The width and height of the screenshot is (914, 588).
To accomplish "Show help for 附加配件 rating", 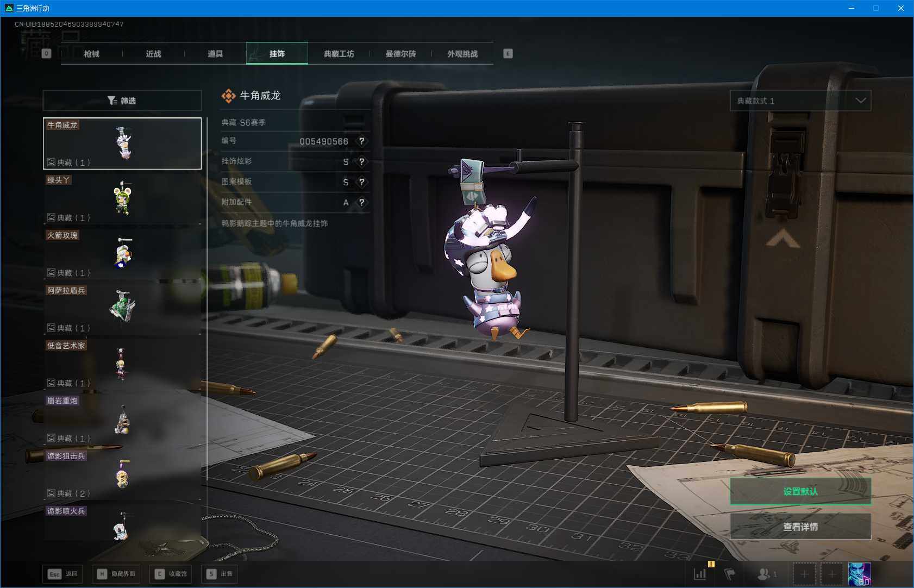I will point(361,203).
